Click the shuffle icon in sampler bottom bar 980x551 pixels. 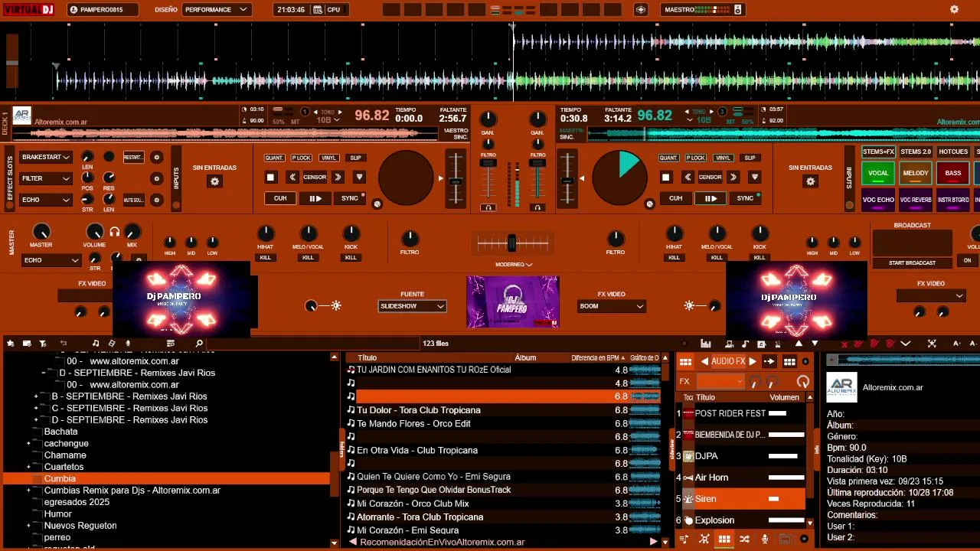(x=744, y=540)
